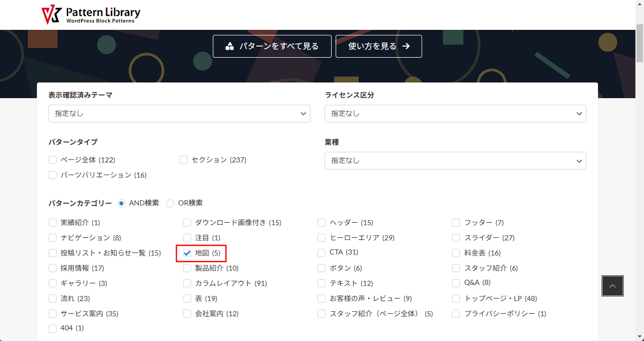The width and height of the screenshot is (644, 341).
Task: Check the セクション (237) pattern type
Action: pos(183,160)
